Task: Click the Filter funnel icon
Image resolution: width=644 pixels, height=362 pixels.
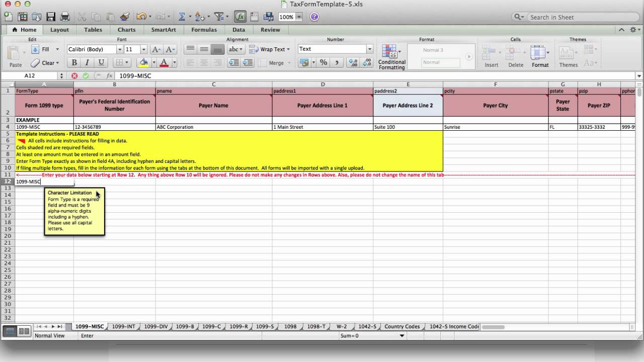Action: click(x=219, y=17)
